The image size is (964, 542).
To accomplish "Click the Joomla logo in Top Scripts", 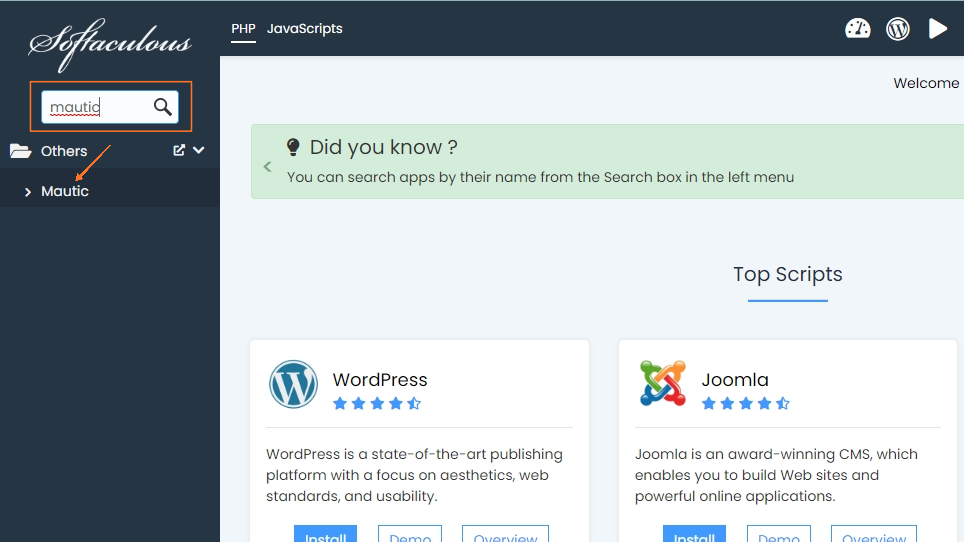I will click(663, 383).
